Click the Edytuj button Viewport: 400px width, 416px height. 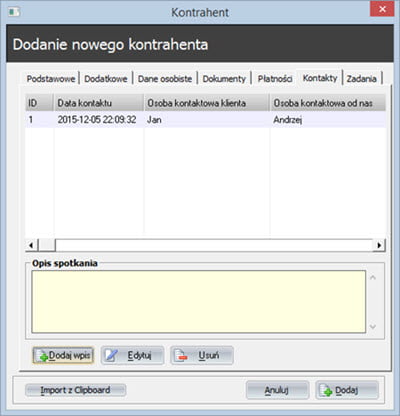coord(133,355)
